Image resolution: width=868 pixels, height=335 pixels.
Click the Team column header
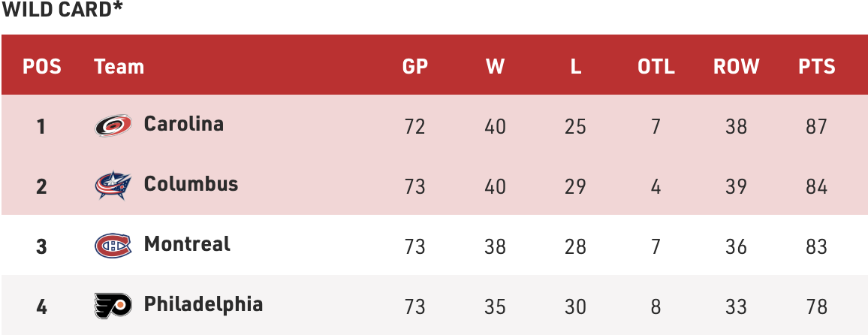(x=119, y=66)
